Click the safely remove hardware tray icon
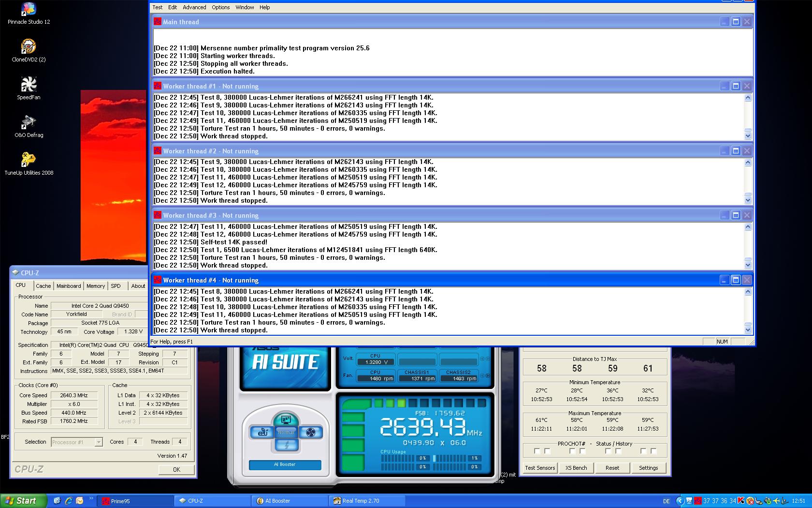The image size is (812, 508). click(x=768, y=501)
